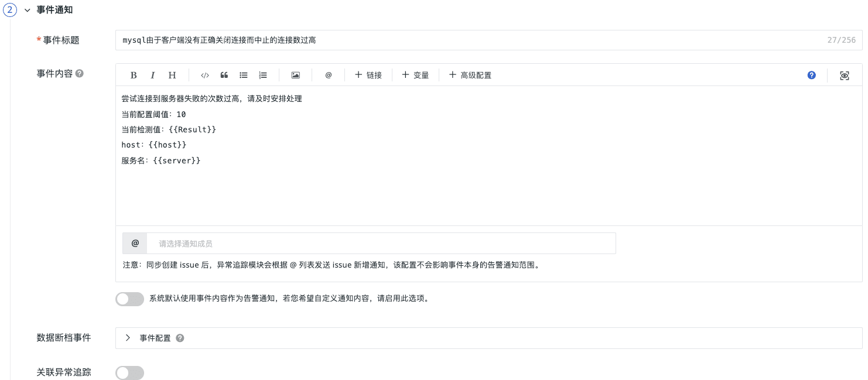Open the 请选择通知成员 member selector

coord(381,244)
